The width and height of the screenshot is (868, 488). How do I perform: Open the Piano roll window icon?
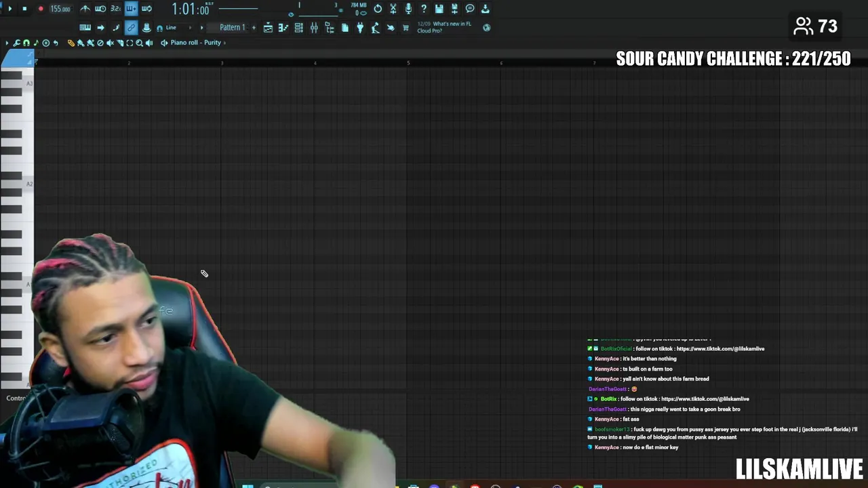283,28
